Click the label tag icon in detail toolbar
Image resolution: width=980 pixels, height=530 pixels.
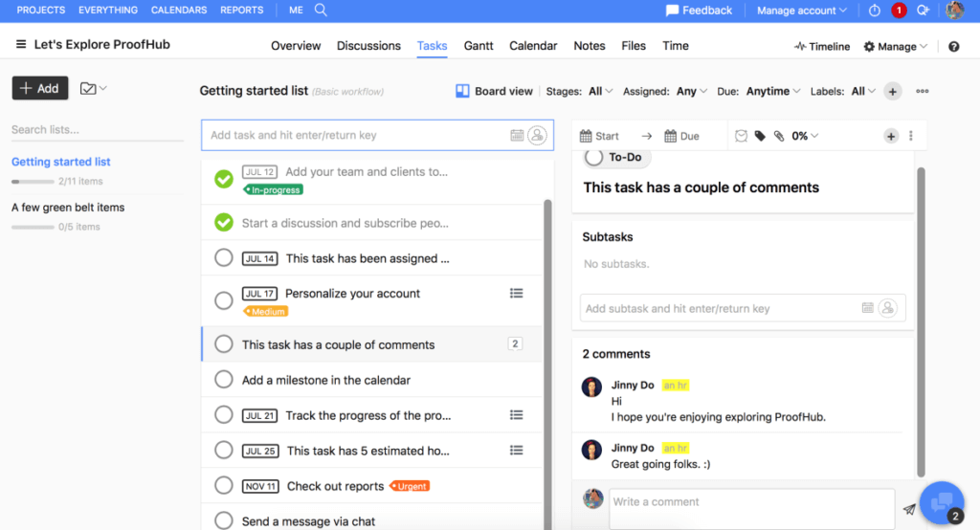click(x=760, y=136)
